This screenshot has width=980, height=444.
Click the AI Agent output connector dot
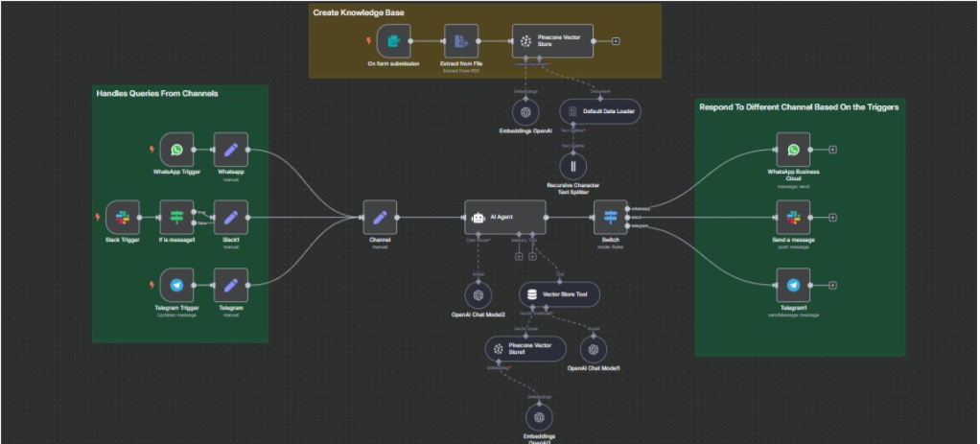tap(547, 217)
